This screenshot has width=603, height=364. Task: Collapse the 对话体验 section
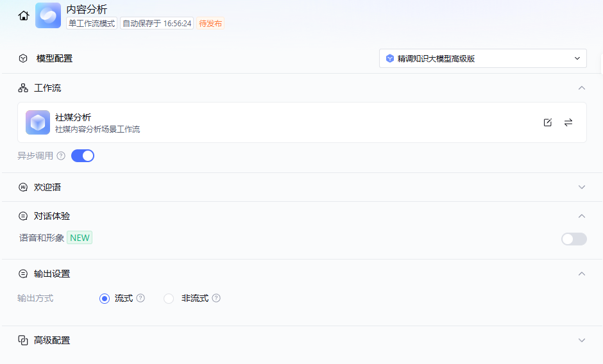click(x=581, y=216)
